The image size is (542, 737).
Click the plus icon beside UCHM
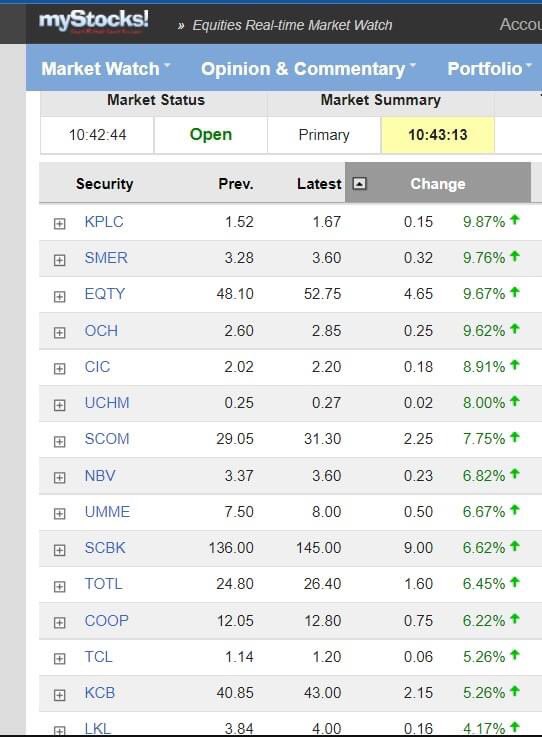[59, 405]
